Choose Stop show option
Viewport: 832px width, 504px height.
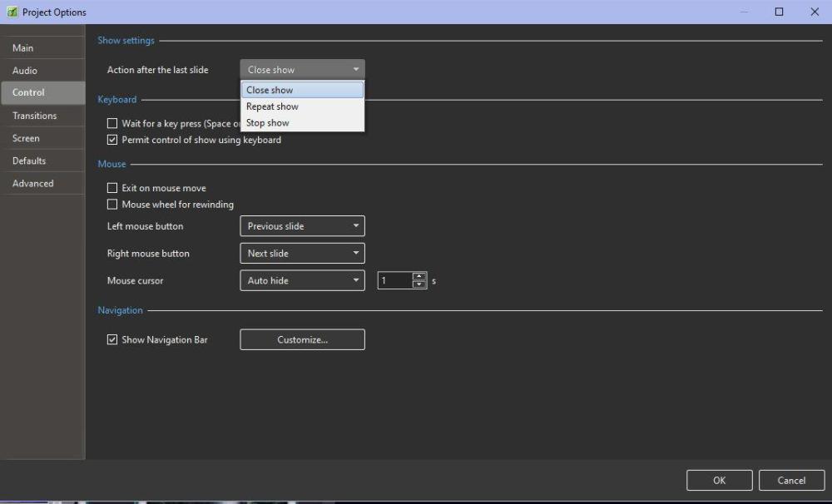tap(268, 123)
